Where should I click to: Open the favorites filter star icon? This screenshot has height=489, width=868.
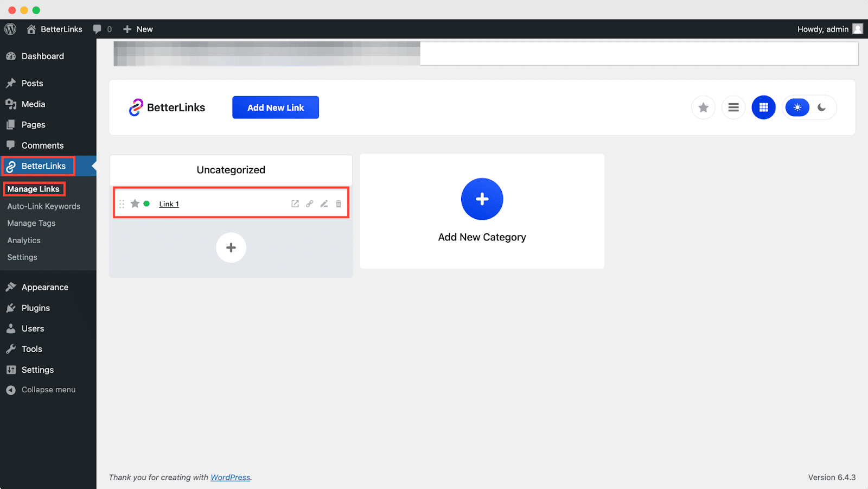coord(703,107)
